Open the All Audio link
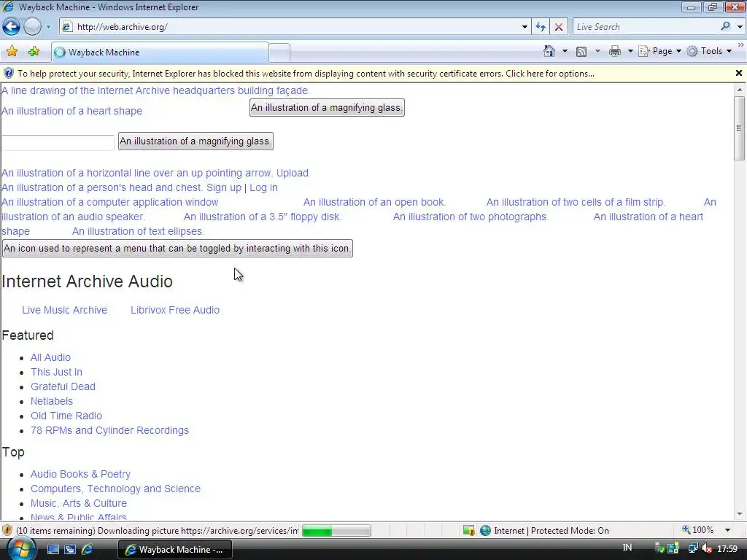Screen dimensions: 747x560 click(50, 357)
